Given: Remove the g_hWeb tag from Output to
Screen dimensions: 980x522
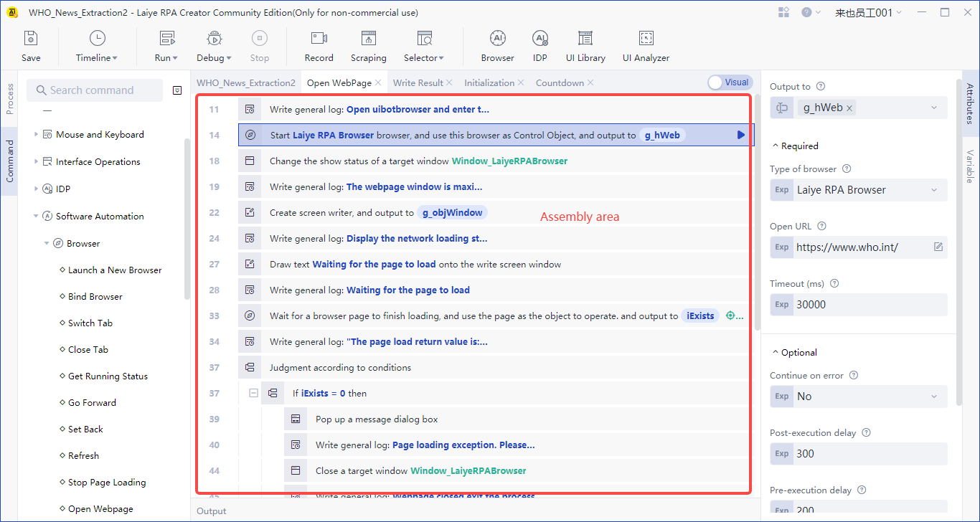Looking at the screenshot, I should [x=849, y=108].
